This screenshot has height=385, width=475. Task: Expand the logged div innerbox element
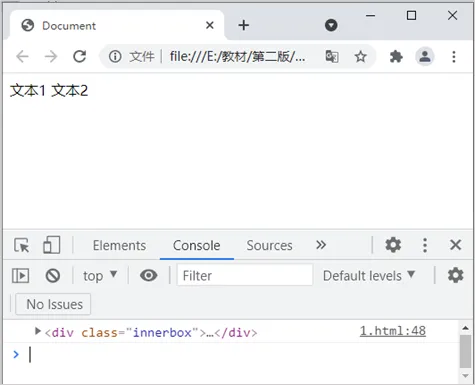38,331
